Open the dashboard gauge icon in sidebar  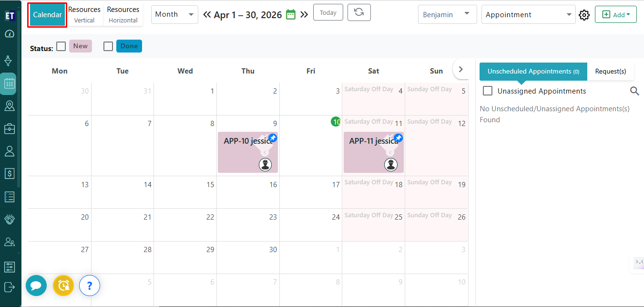click(10, 34)
